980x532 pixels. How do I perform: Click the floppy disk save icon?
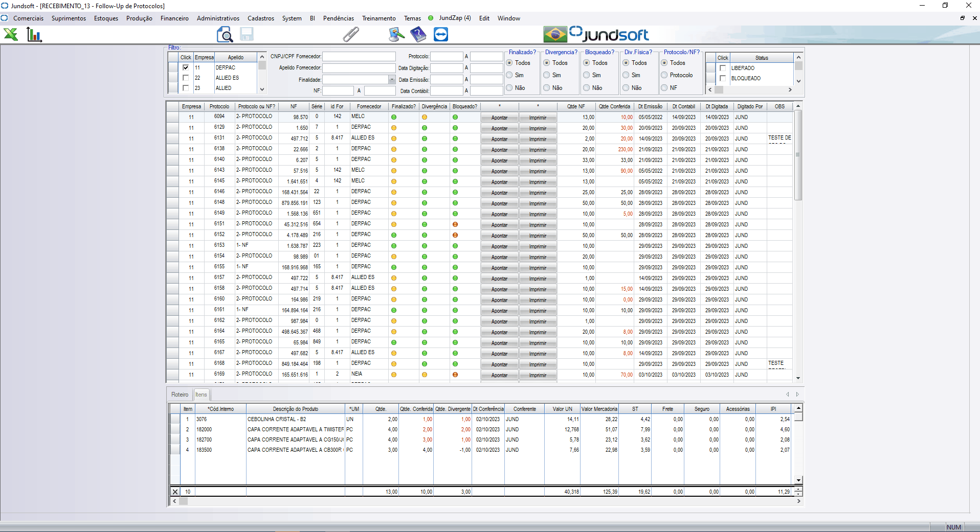tap(247, 34)
